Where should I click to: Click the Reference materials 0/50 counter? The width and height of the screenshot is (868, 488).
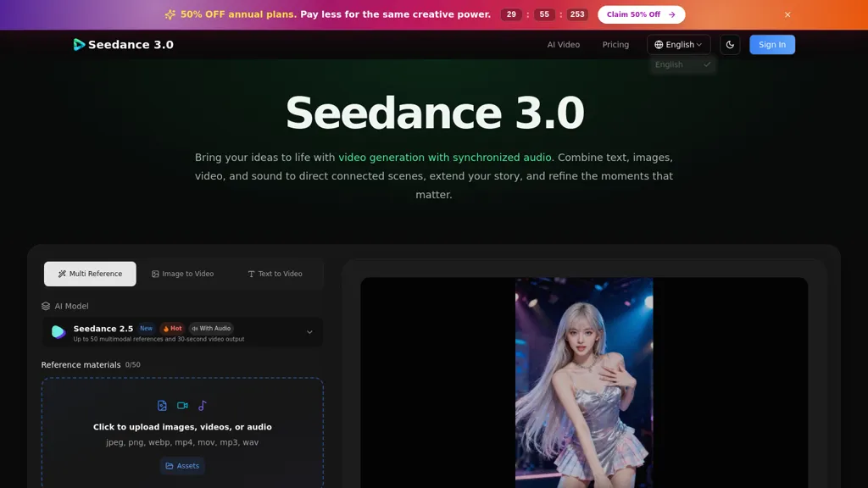pyautogui.click(x=133, y=365)
